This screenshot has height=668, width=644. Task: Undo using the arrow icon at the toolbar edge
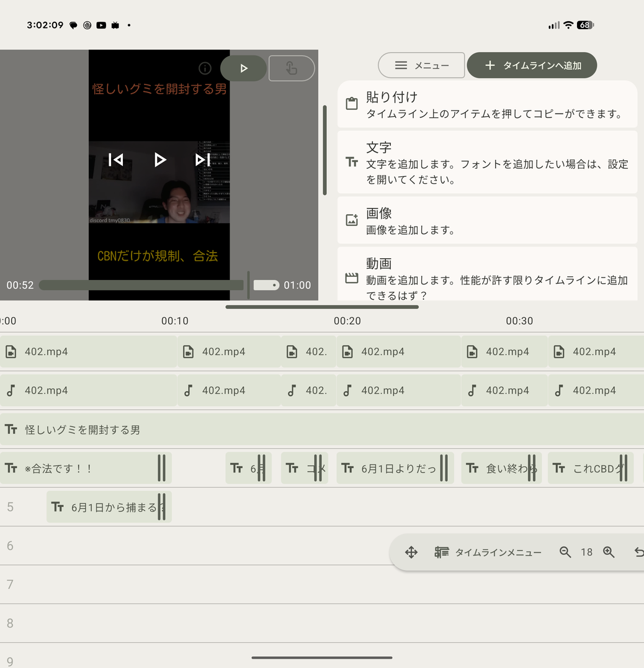tap(638, 553)
